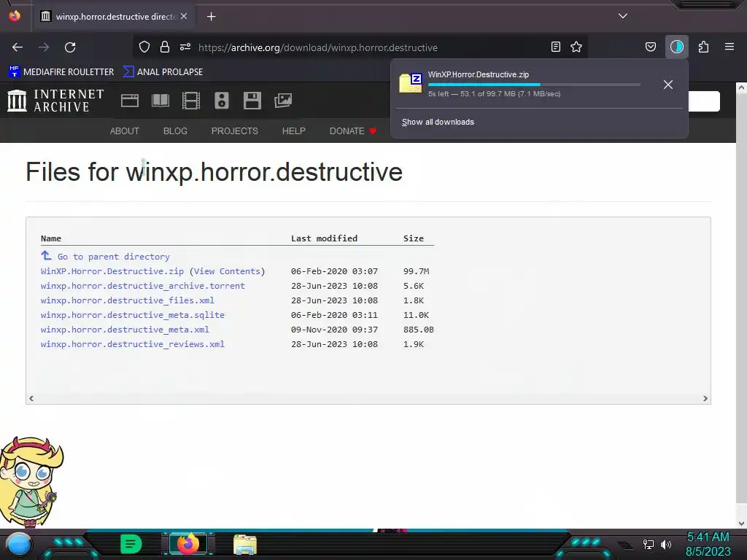Click the Internet Archive logo
The height and width of the screenshot is (560, 747).
(55, 101)
